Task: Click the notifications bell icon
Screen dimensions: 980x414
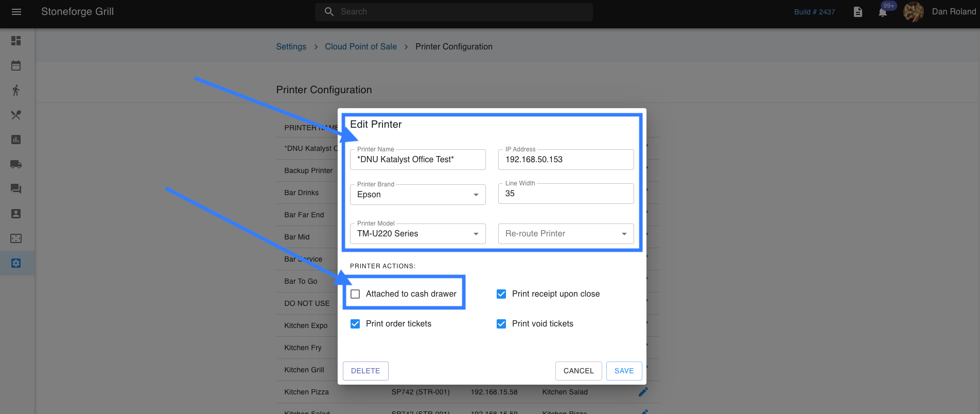Action: pyautogui.click(x=883, y=12)
